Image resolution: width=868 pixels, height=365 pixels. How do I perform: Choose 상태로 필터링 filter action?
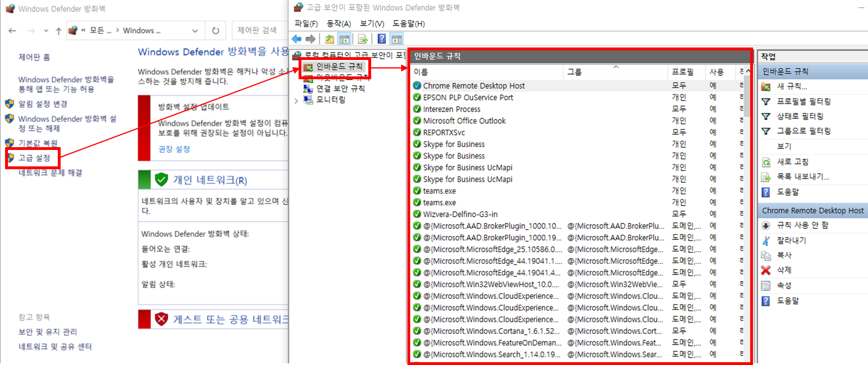click(x=800, y=116)
